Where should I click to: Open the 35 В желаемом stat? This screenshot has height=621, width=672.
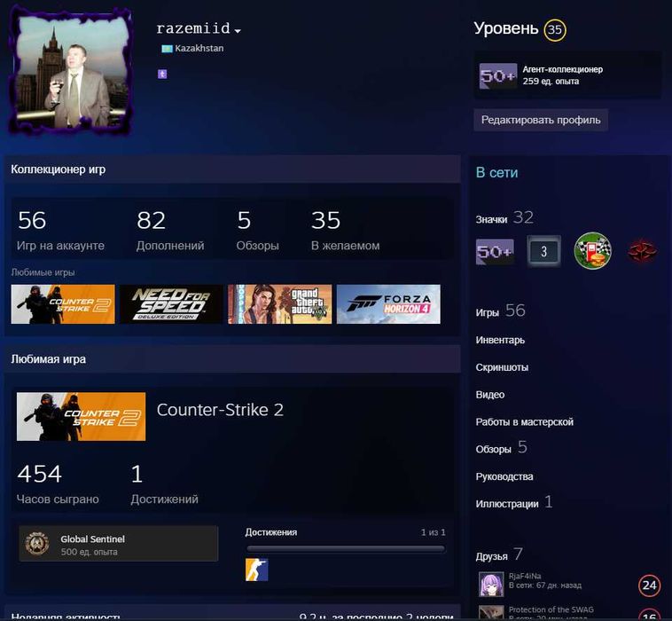[345, 231]
